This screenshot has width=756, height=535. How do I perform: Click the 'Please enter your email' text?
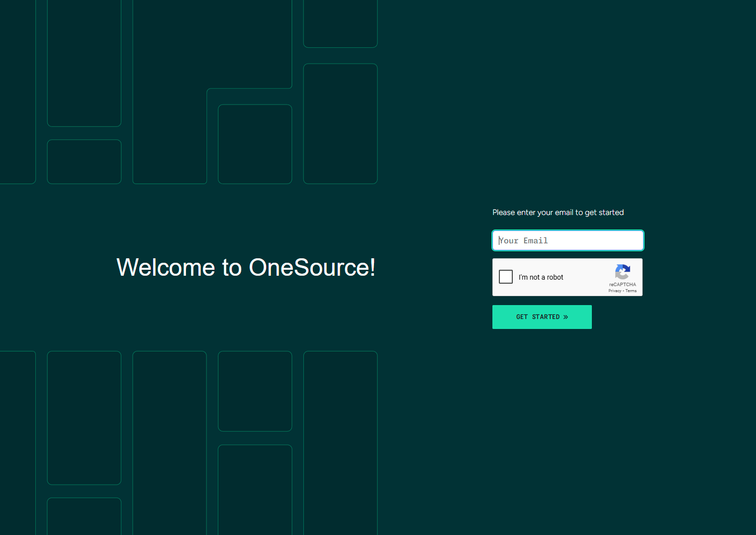point(558,213)
